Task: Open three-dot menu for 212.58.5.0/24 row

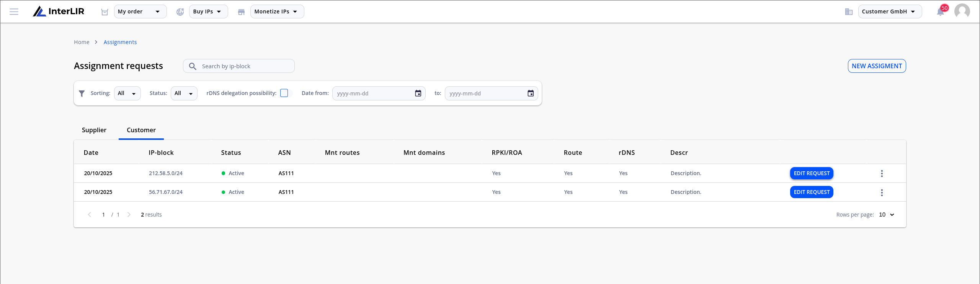Action: coord(882,174)
